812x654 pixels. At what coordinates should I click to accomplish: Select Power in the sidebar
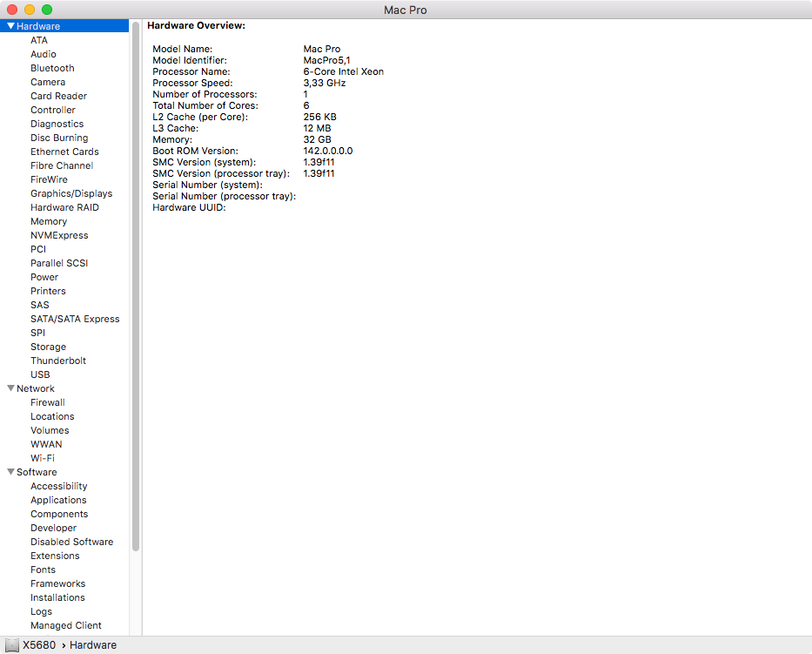[x=44, y=277]
